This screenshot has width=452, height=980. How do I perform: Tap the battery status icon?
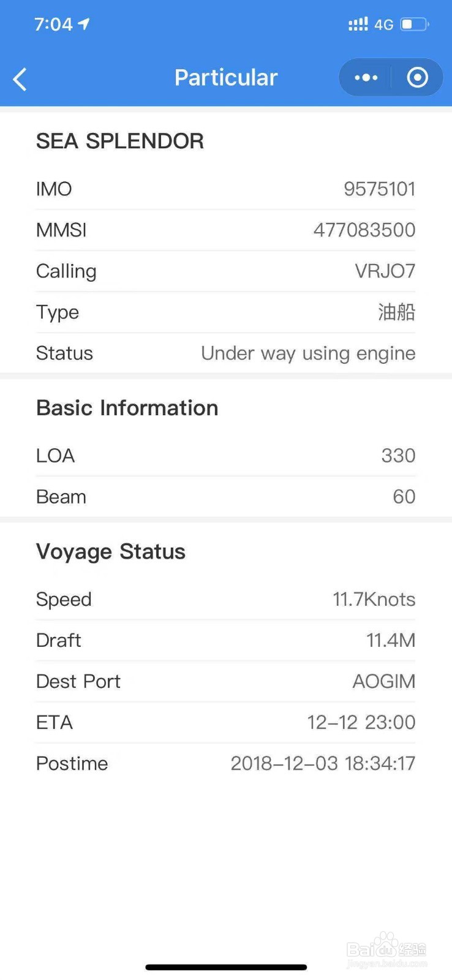pyautogui.click(x=414, y=24)
